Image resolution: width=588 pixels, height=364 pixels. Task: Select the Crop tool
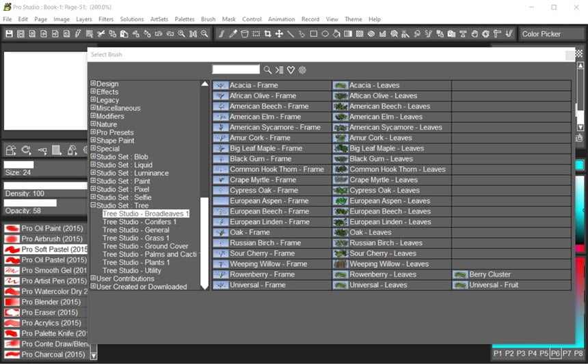pyautogui.click(x=267, y=33)
